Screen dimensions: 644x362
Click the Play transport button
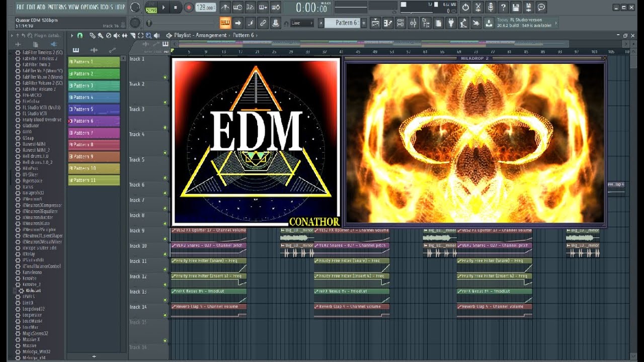point(164,8)
